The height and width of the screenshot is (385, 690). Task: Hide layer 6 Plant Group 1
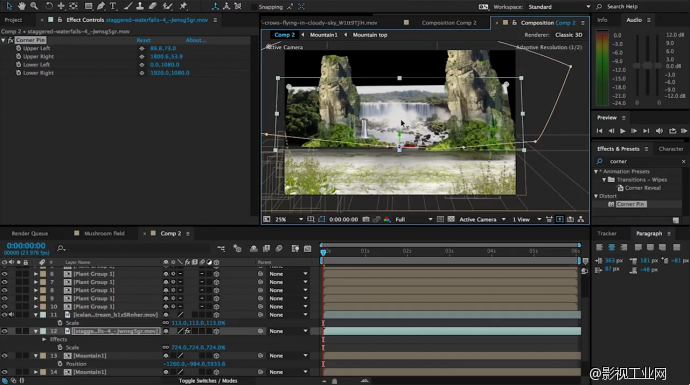click(x=4, y=274)
